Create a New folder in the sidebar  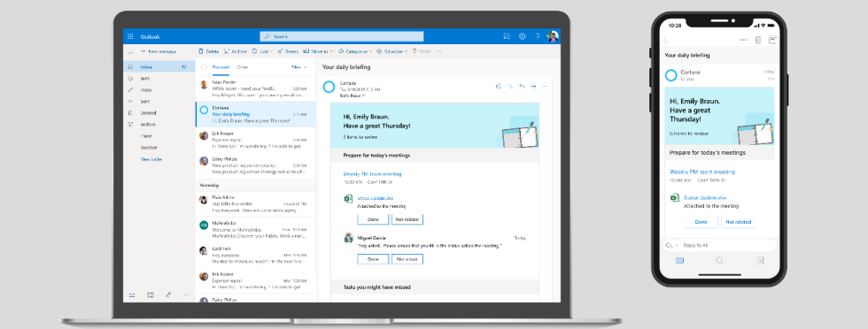[151, 159]
